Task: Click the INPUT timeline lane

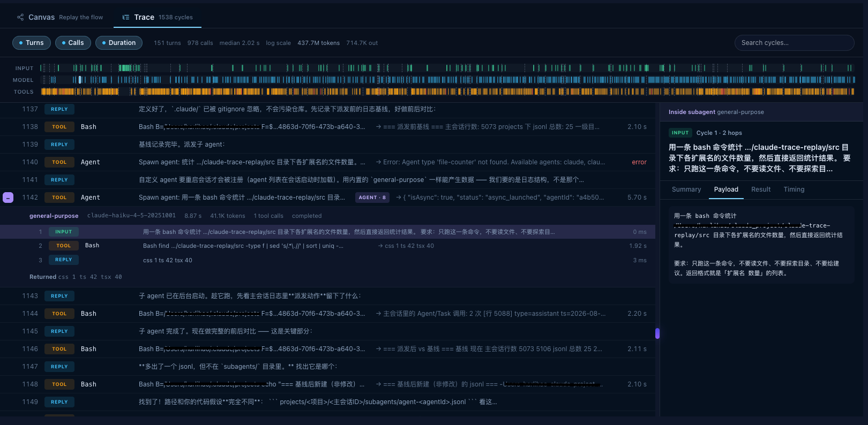Action: click(x=447, y=68)
